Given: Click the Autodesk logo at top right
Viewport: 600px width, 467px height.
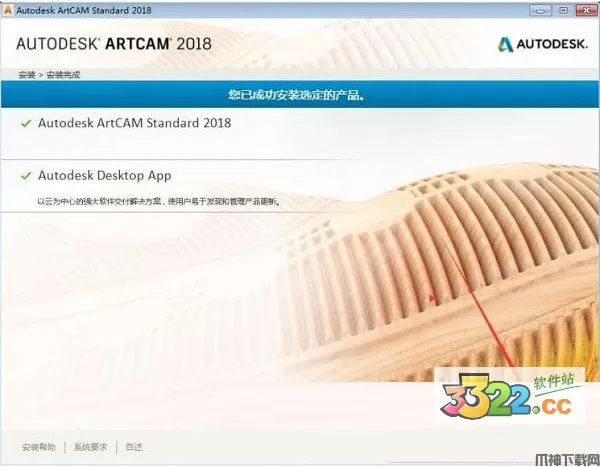Looking at the screenshot, I should pyautogui.click(x=543, y=44).
